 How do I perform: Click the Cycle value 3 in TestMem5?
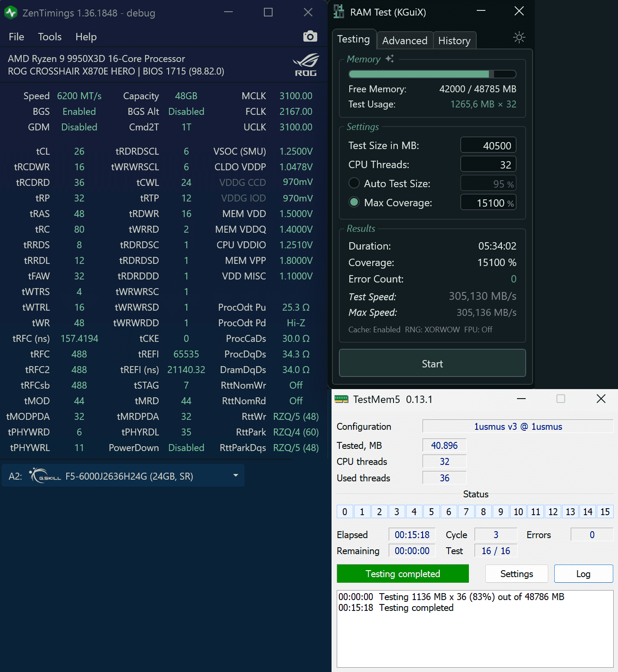click(x=496, y=535)
